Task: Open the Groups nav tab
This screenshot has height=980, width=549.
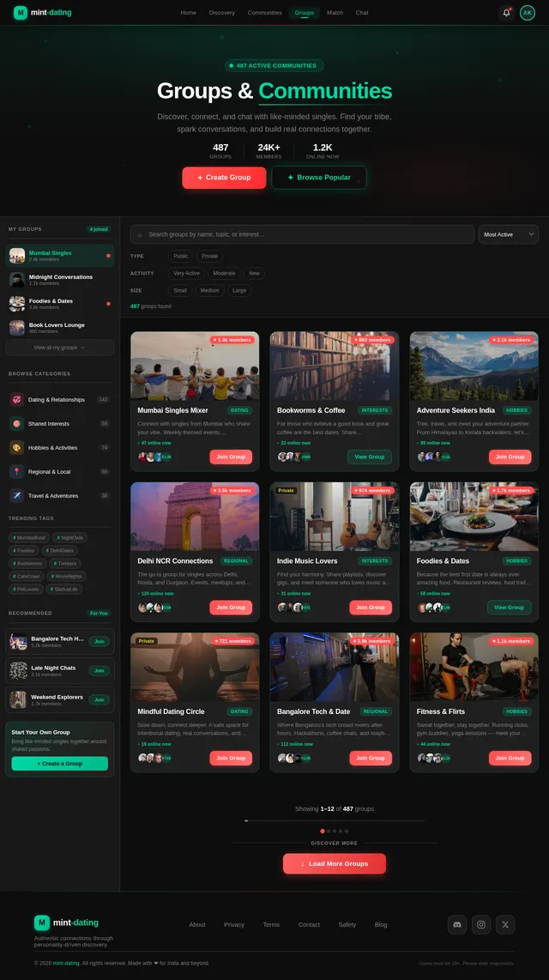Action: pos(305,13)
